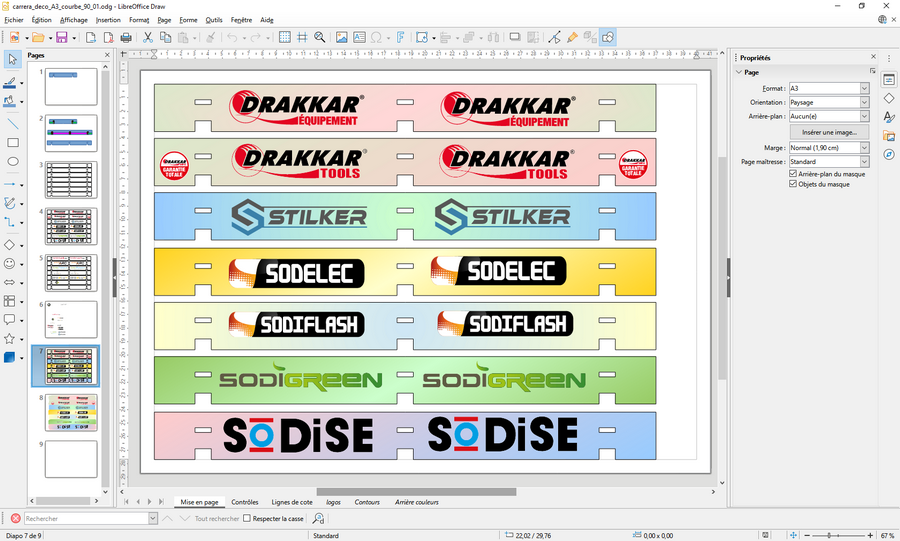Click the Zoom & Pan magnifier icon

click(320, 38)
